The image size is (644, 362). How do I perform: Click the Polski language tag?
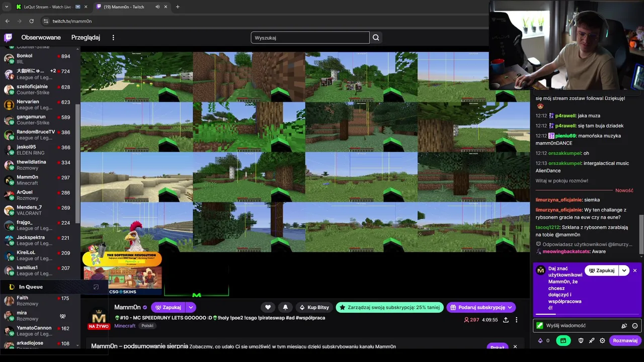point(147,326)
